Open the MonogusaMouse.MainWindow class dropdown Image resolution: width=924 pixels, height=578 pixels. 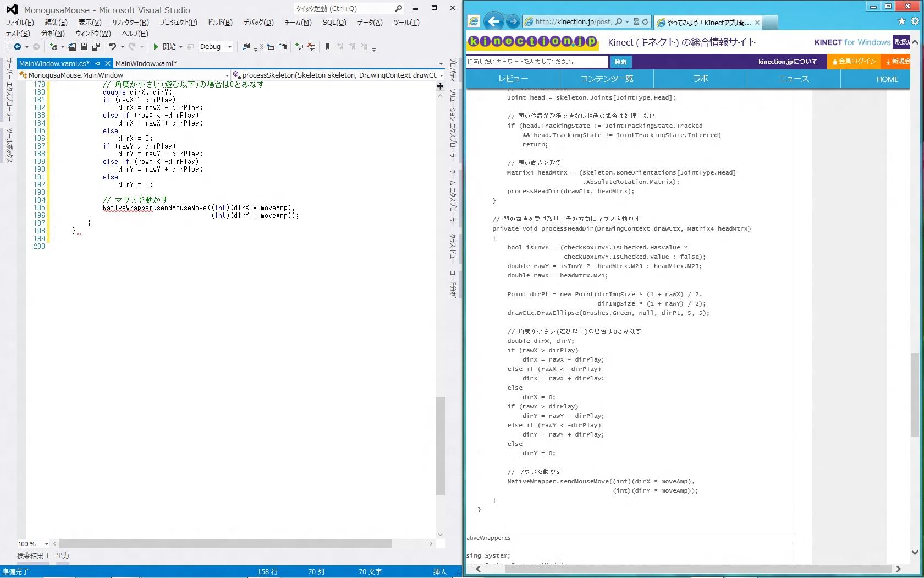click(x=227, y=75)
